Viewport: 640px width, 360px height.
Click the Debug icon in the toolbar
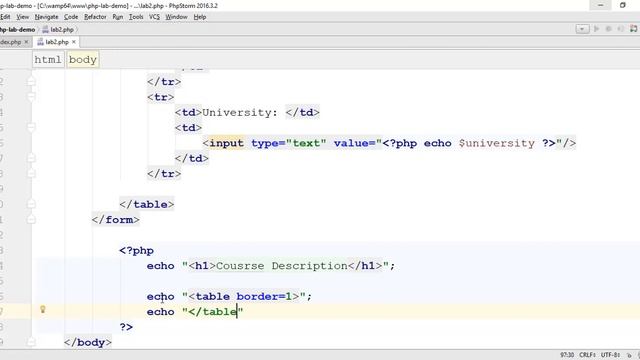[609, 29]
